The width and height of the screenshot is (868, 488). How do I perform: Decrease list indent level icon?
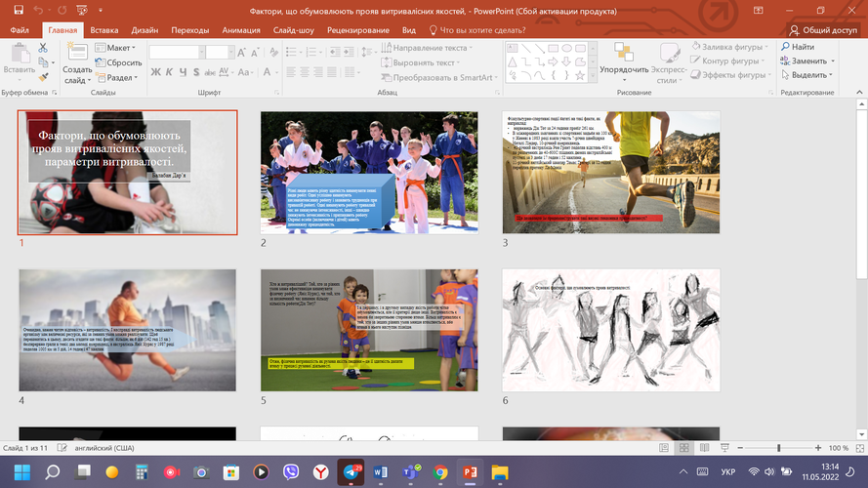coord(335,52)
